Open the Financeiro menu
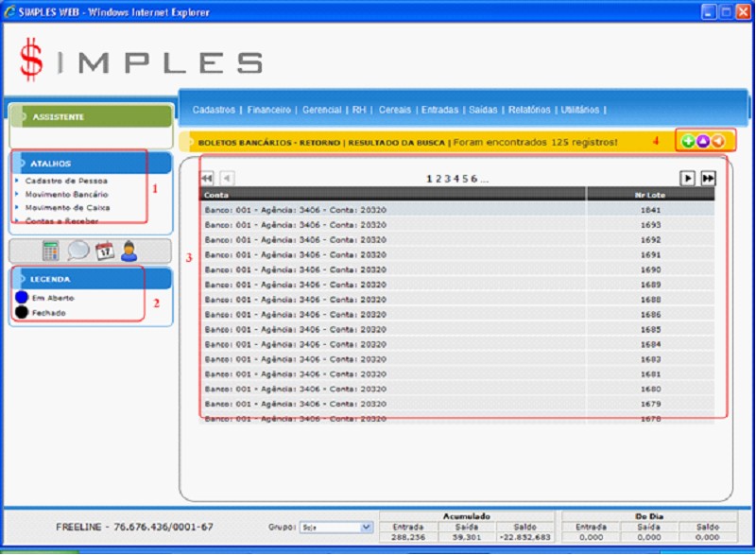This screenshot has width=756, height=555. [269, 110]
